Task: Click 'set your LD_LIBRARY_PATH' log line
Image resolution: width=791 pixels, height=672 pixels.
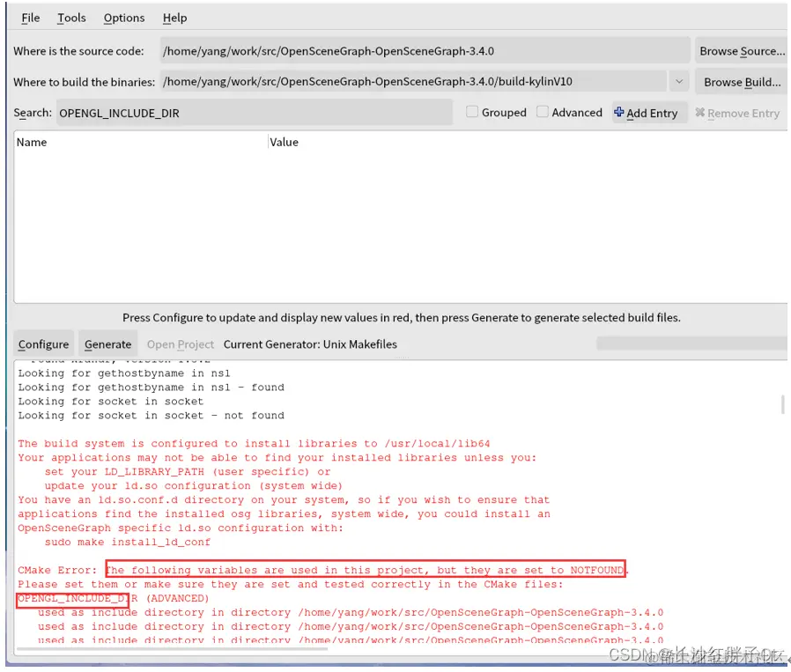Action: coord(188,472)
